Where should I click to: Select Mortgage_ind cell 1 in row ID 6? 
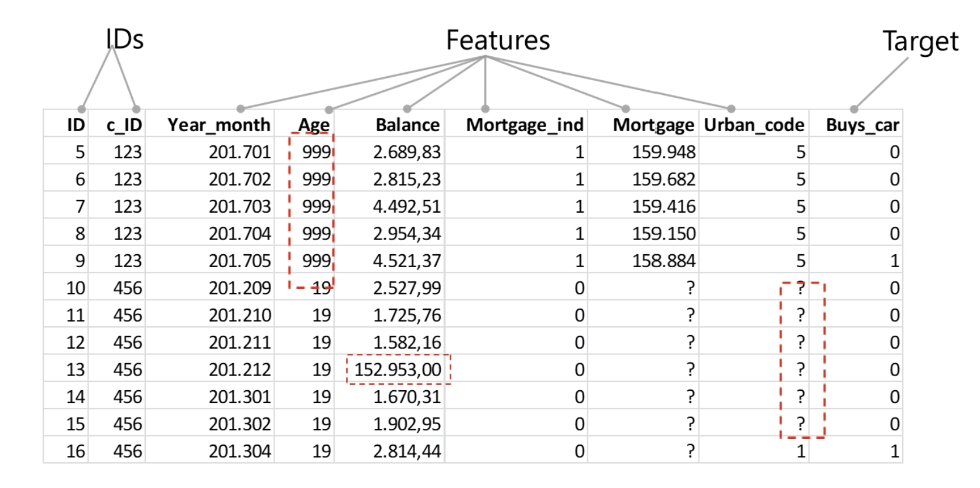(580, 179)
